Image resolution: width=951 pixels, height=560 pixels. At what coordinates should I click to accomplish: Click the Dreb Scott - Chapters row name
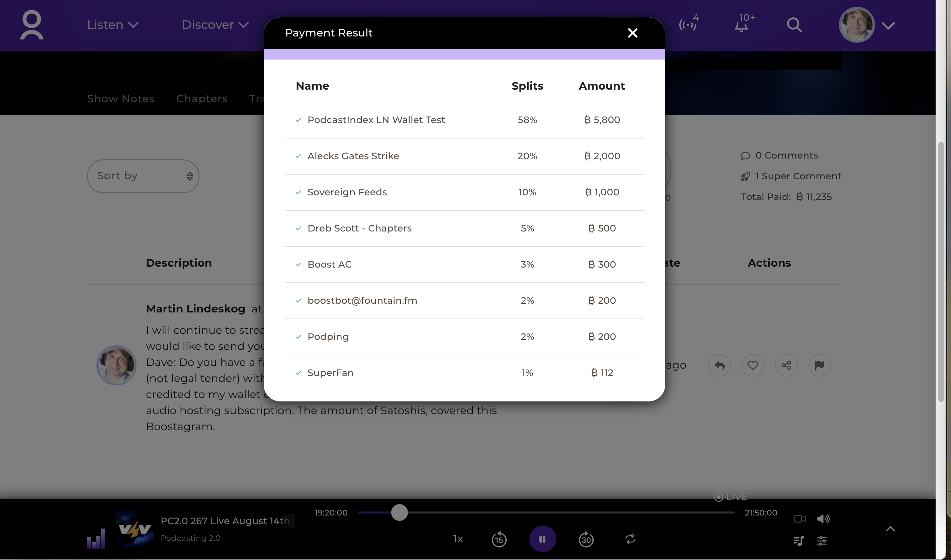click(x=360, y=229)
